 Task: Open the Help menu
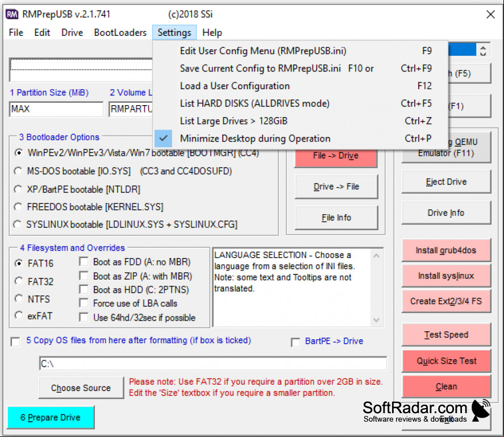212,32
